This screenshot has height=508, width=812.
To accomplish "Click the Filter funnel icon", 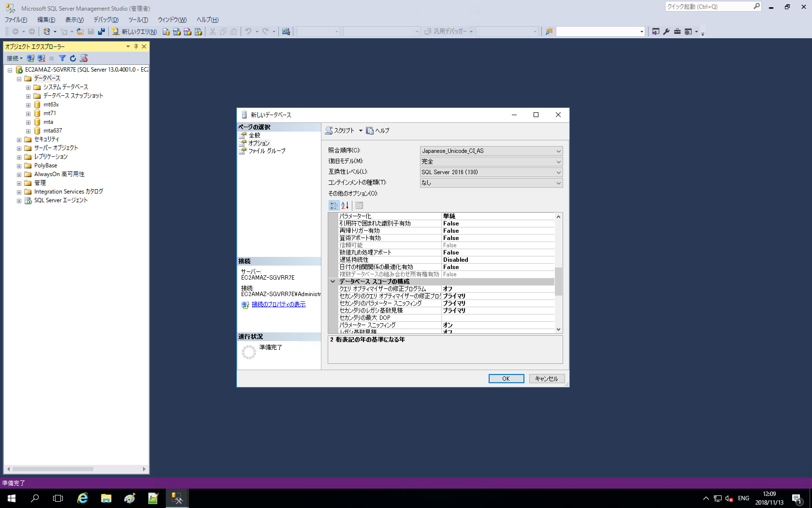I will [x=62, y=58].
